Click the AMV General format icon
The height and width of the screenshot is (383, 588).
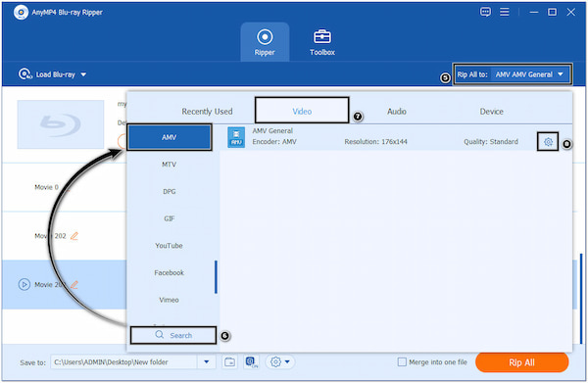tap(236, 137)
